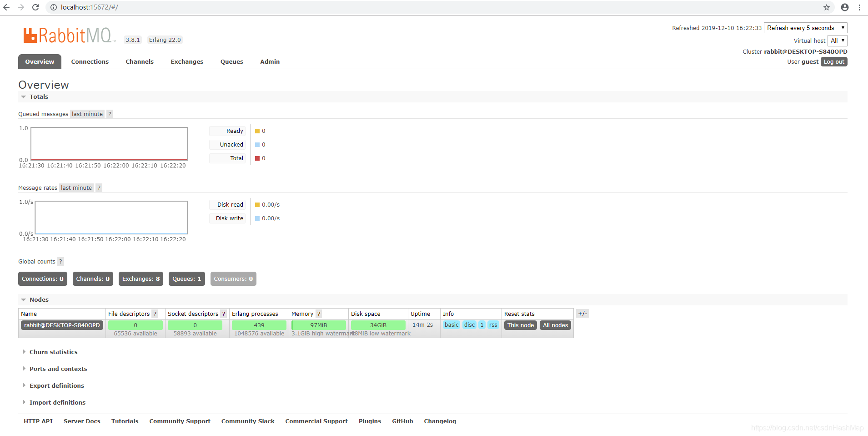This screenshot has width=868, height=436.
Task: Open the Community Slack footer link
Action: point(248,421)
